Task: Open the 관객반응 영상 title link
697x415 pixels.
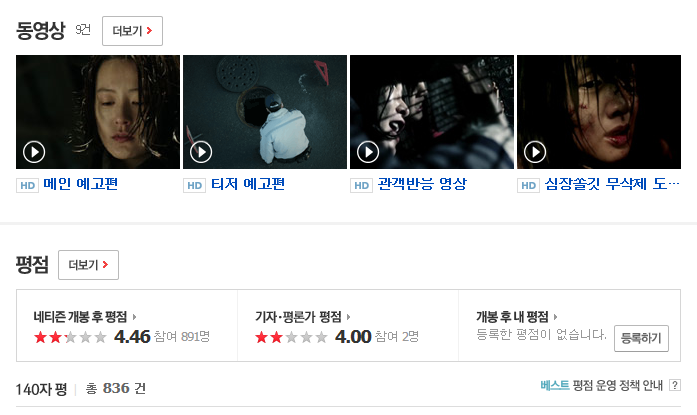Action: (422, 184)
